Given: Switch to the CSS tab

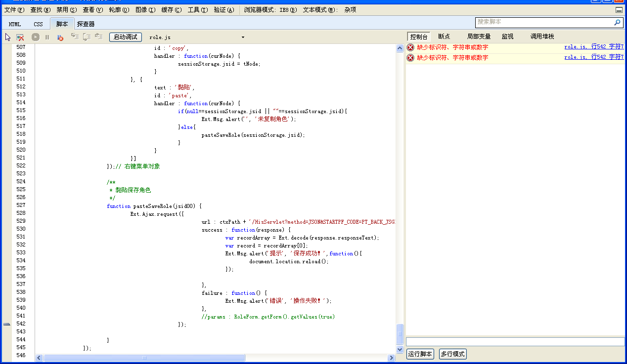Looking at the screenshot, I should (x=38, y=24).
